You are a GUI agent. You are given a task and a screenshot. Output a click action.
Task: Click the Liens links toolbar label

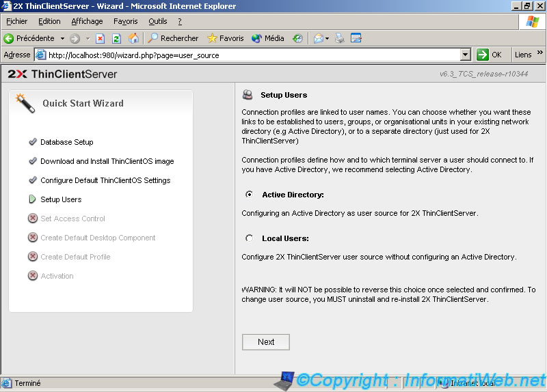(523, 55)
